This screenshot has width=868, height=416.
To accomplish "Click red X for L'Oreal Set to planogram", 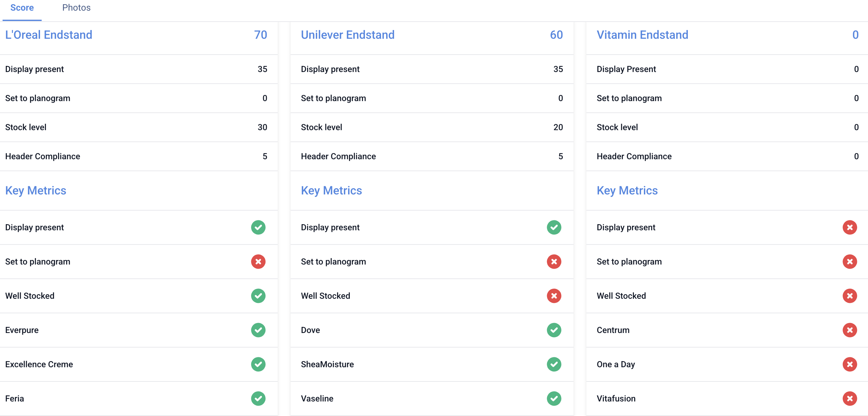I will tap(258, 262).
